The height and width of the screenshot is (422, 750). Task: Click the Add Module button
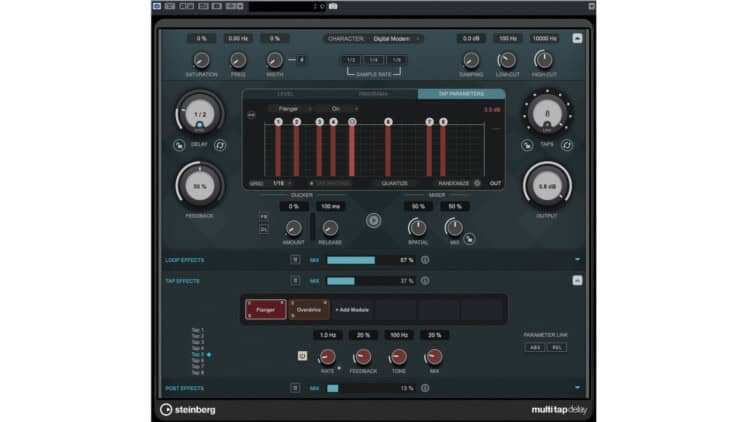pyautogui.click(x=350, y=310)
